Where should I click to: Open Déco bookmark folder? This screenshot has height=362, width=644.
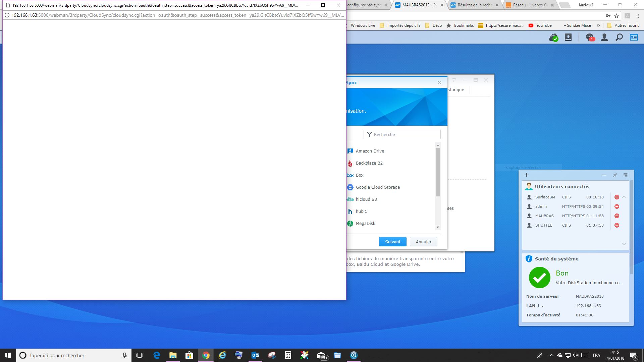[x=433, y=25]
